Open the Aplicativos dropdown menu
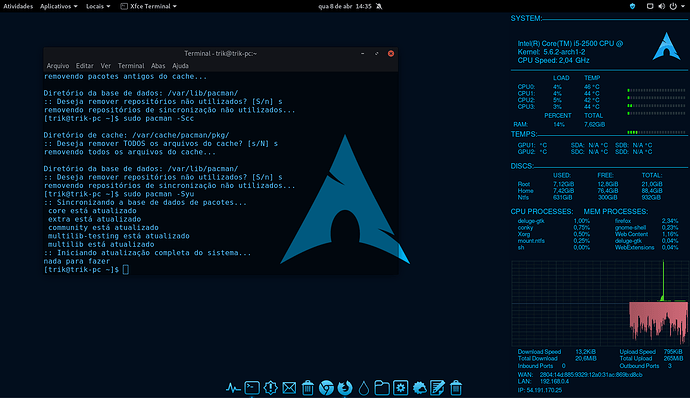 tap(59, 6)
